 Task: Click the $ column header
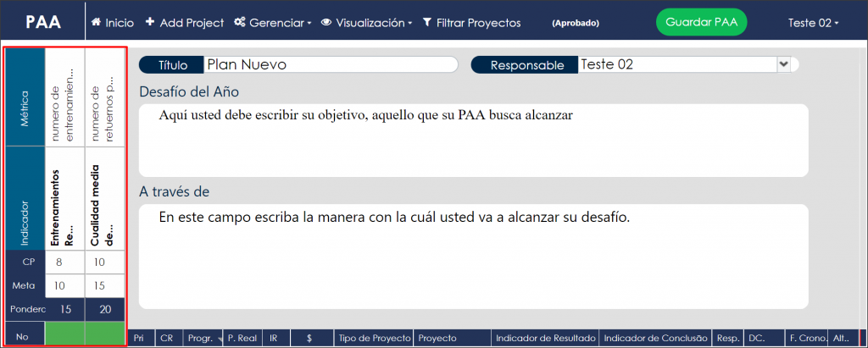312,338
